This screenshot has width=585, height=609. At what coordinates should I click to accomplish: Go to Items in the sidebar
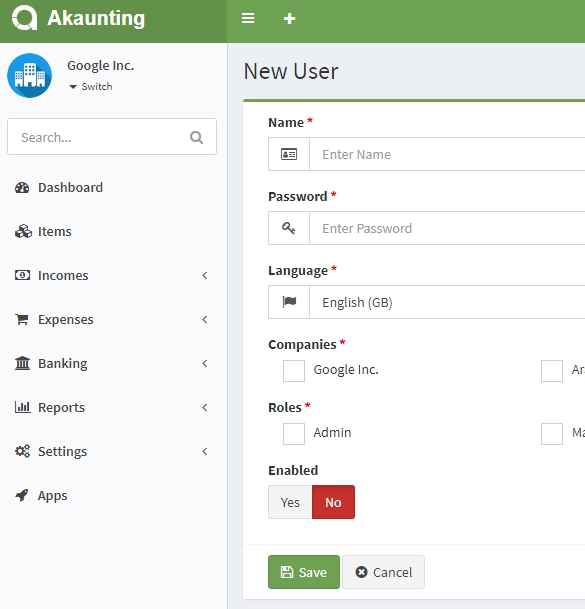coord(113,231)
